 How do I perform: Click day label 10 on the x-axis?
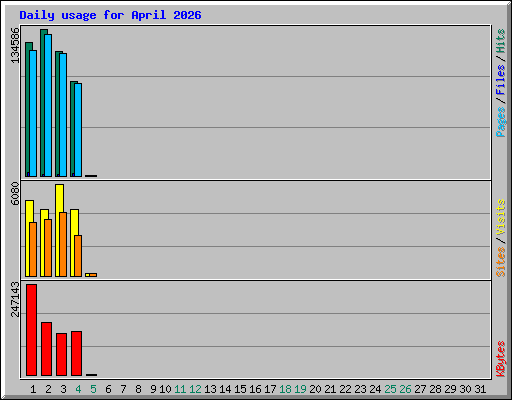point(165,389)
